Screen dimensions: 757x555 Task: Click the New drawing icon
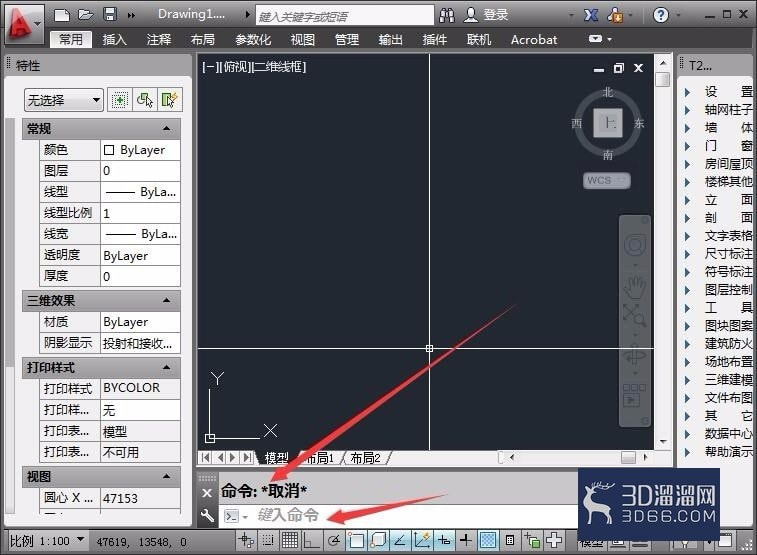[62, 15]
